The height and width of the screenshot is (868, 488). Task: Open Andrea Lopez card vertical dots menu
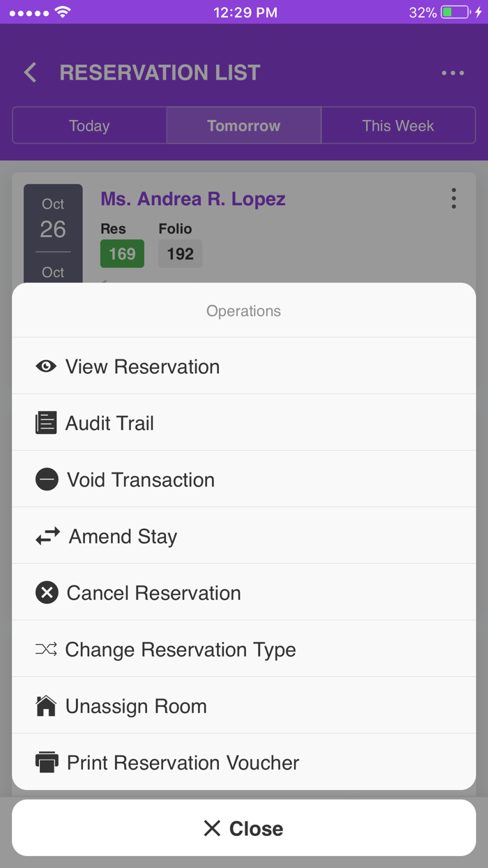(454, 199)
